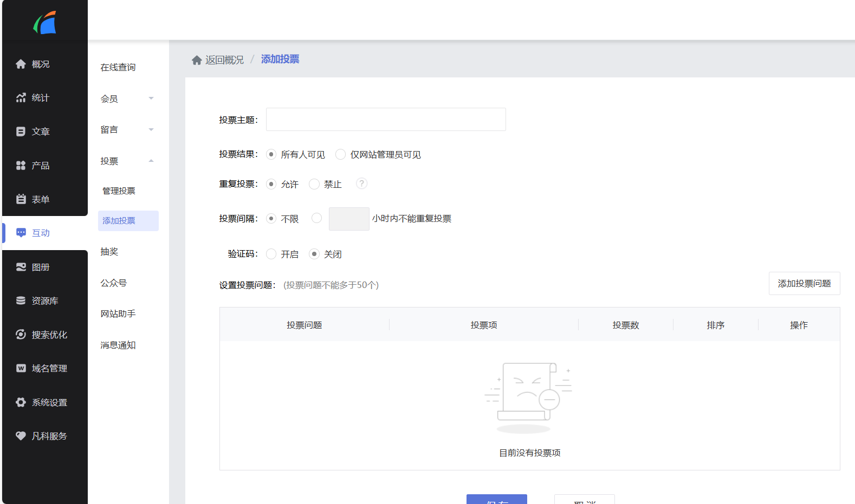Expand the 会员 submenu arrow
The image size is (855, 504).
click(151, 99)
